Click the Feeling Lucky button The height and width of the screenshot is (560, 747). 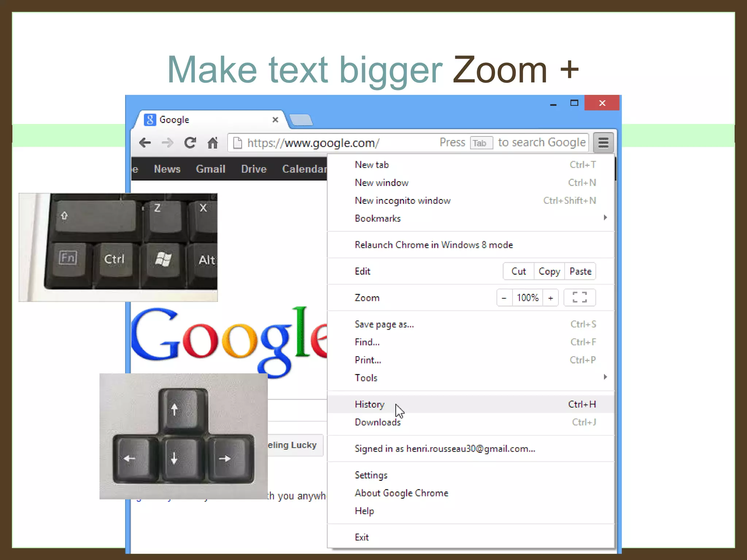[295, 445]
